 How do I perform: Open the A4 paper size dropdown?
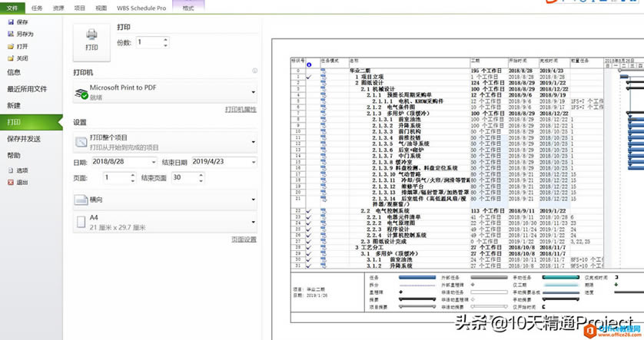(x=164, y=223)
